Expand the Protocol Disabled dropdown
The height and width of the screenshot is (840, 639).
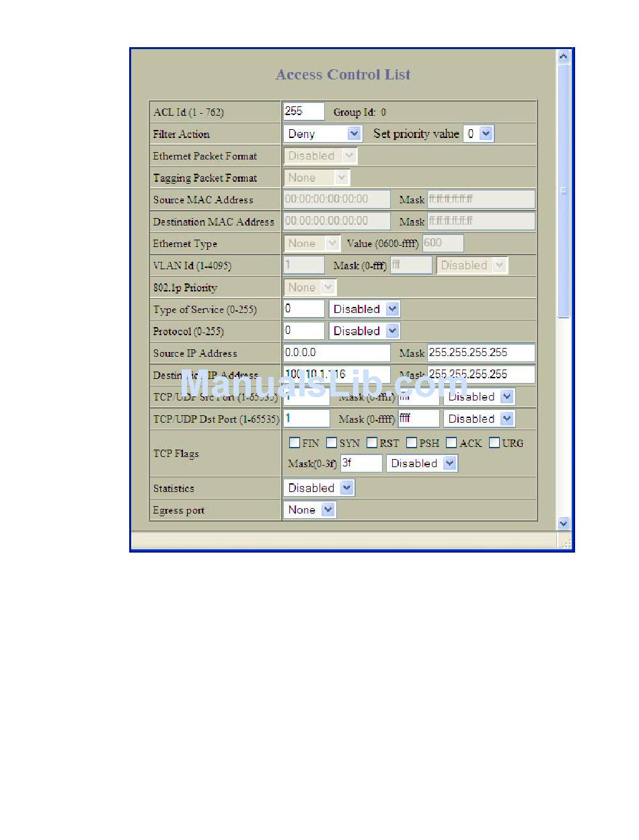point(365,331)
